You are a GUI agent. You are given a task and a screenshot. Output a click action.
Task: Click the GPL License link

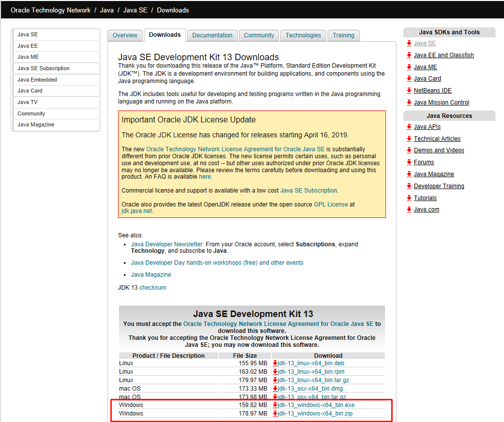[331, 205]
